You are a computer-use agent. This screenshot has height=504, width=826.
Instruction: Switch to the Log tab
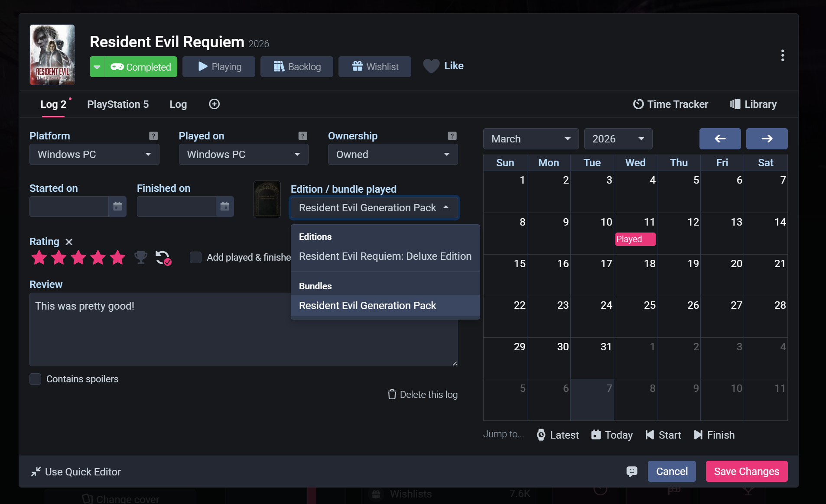pos(178,104)
